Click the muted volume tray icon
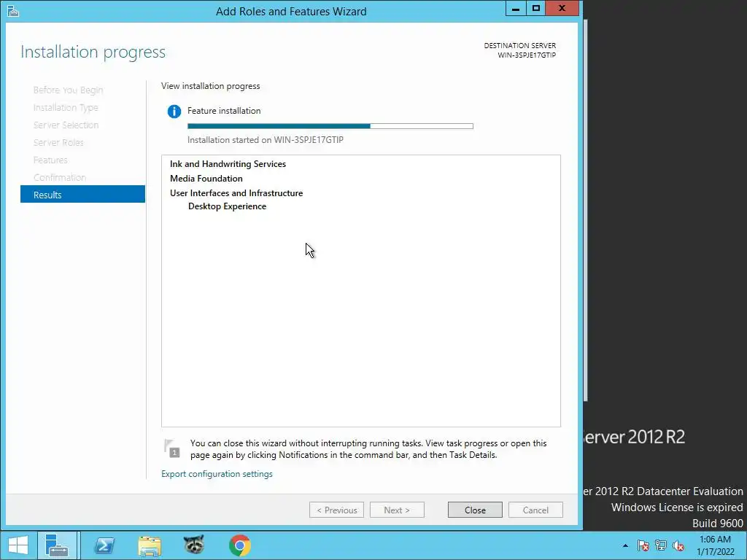Viewport: 747px width, 560px height. point(678,545)
